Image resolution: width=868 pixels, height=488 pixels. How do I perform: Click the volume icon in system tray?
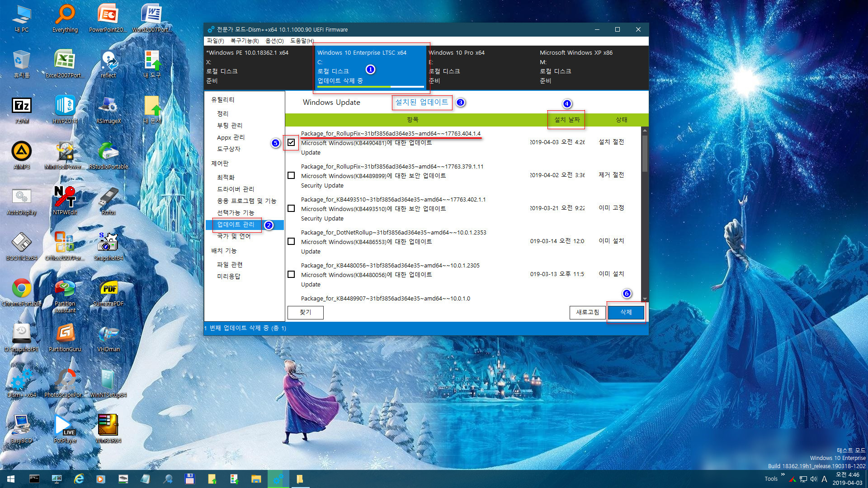tap(813, 479)
